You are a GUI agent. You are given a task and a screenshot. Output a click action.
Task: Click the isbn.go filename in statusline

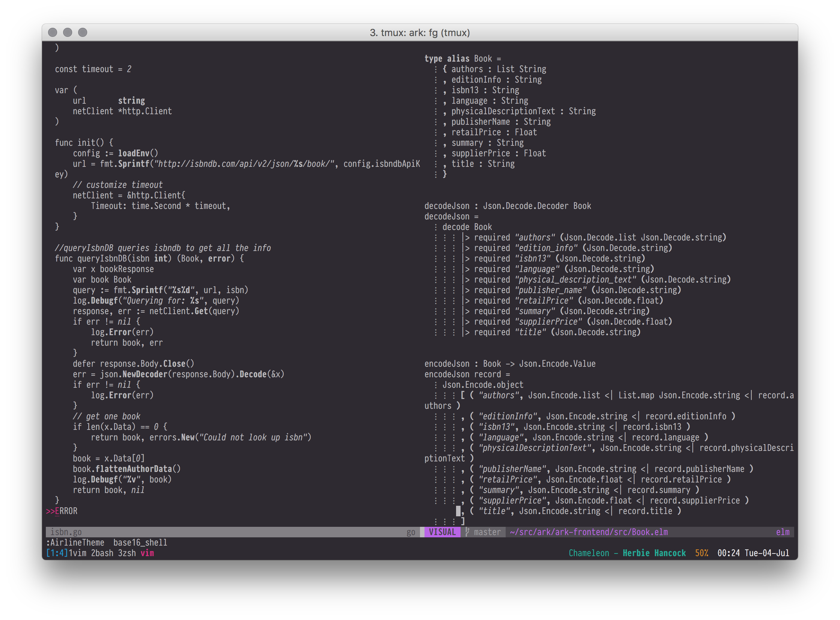coord(66,532)
